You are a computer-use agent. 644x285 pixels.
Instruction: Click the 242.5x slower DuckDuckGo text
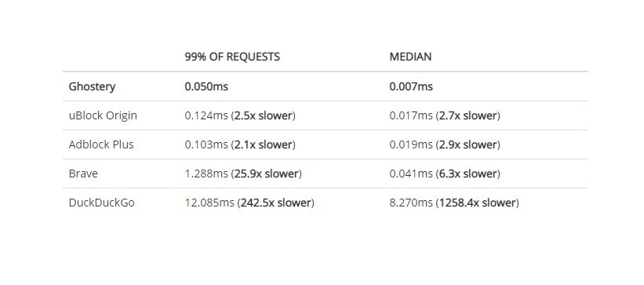point(276,203)
